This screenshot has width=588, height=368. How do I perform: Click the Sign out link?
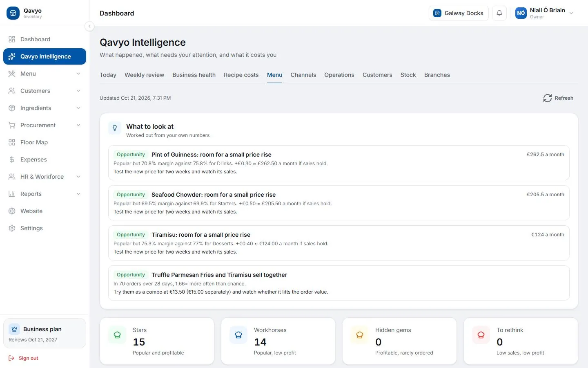tap(23, 358)
